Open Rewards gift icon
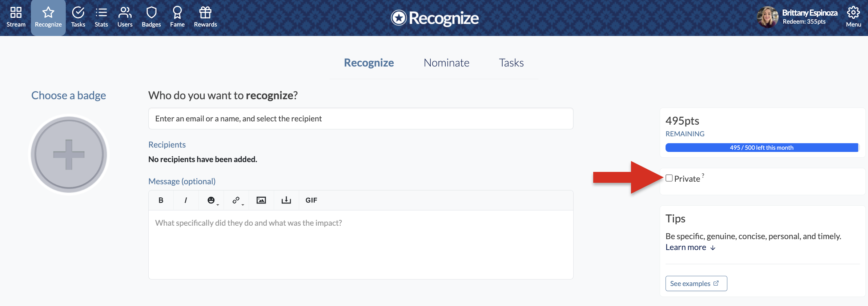Viewport: 868px width, 306px height. 205,13
